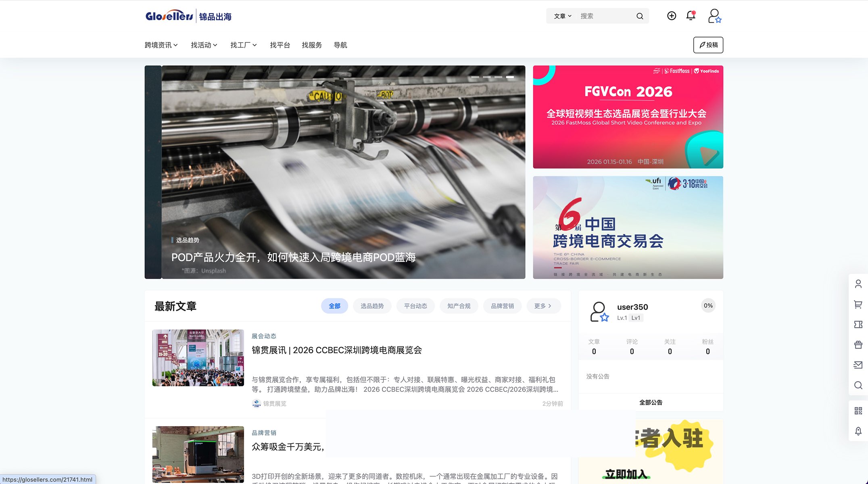Image resolution: width=868 pixels, height=484 pixels.
Task: Click the 锦贯展览 author avatar icon
Action: tap(257, 403)
